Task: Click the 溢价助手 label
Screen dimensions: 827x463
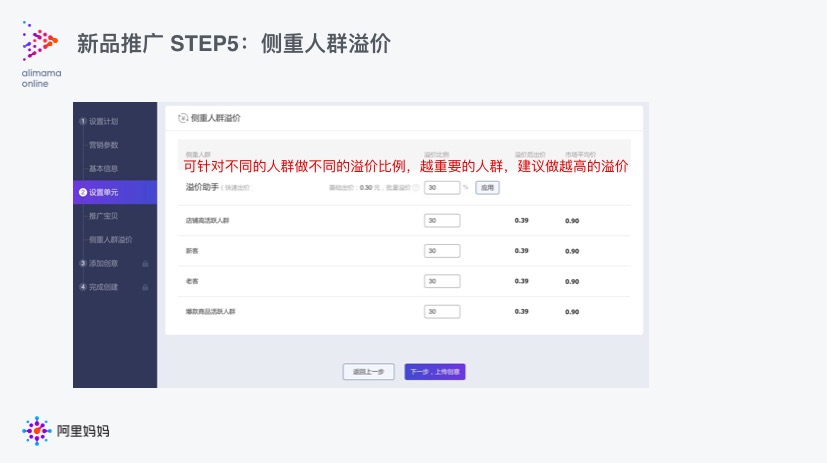Action: [202, 187]
